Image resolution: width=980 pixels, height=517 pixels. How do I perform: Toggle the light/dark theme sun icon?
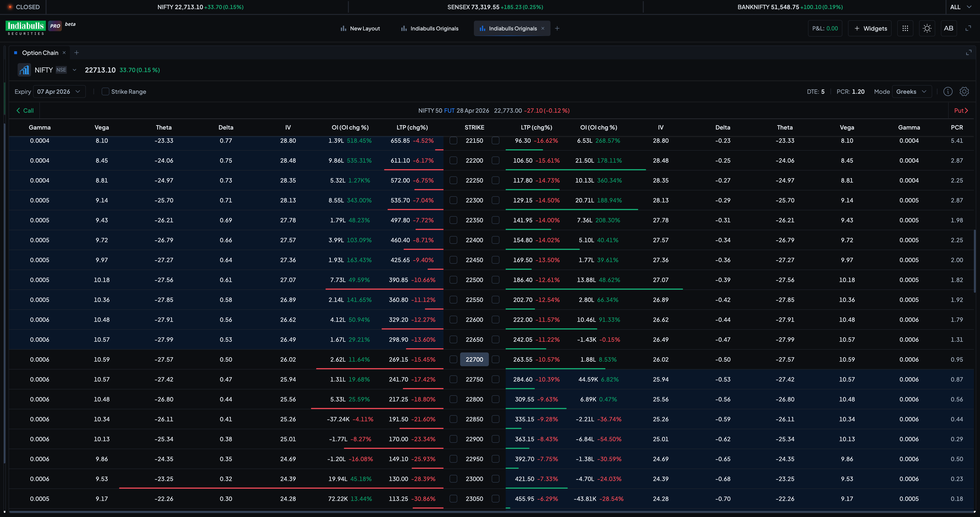pyautogui.click(x=927, y=28)
